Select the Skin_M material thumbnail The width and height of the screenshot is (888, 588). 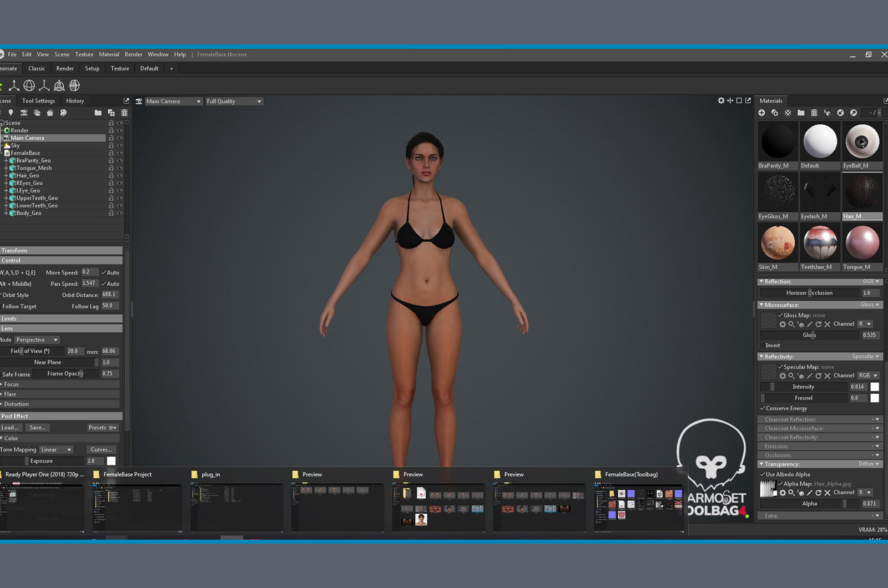778,243
